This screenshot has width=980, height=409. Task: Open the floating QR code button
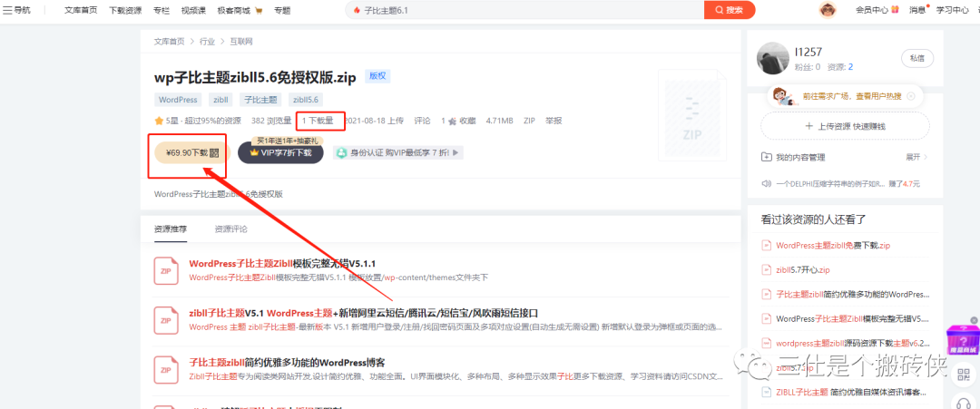pos(964,376)
